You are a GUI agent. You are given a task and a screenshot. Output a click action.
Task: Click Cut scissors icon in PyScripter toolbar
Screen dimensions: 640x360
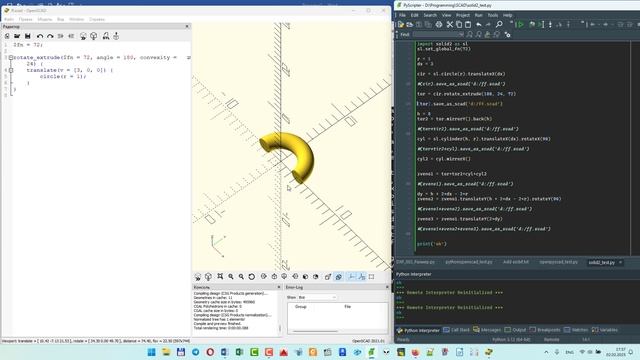coord(450,25)
